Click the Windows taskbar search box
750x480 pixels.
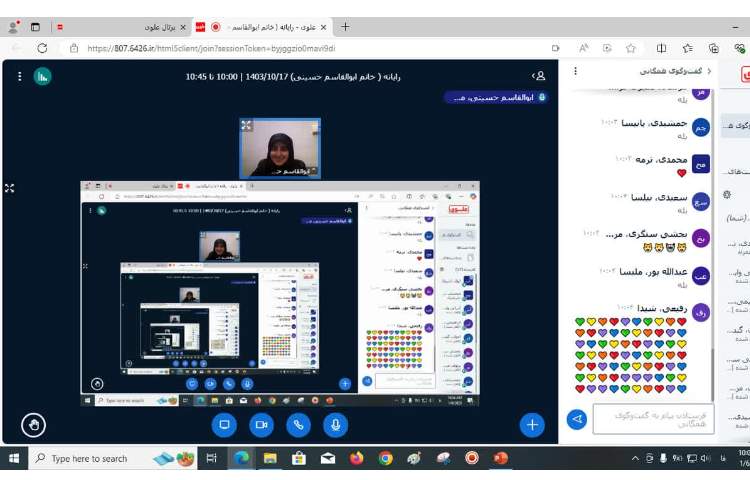[x=88, y=458]
